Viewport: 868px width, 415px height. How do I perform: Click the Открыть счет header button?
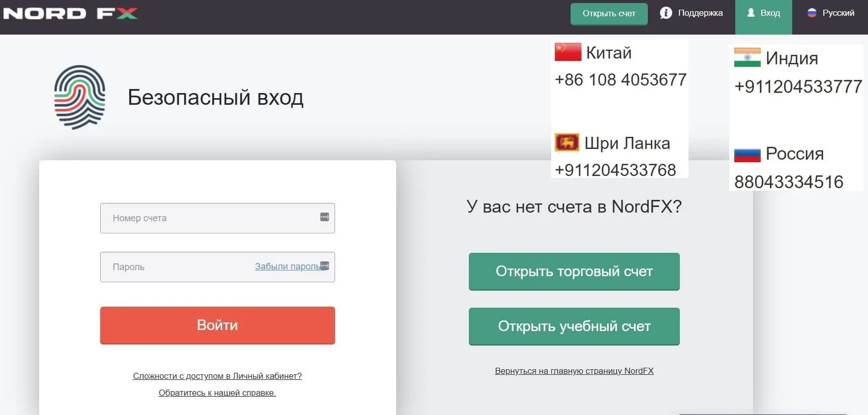tap(609, 14)
